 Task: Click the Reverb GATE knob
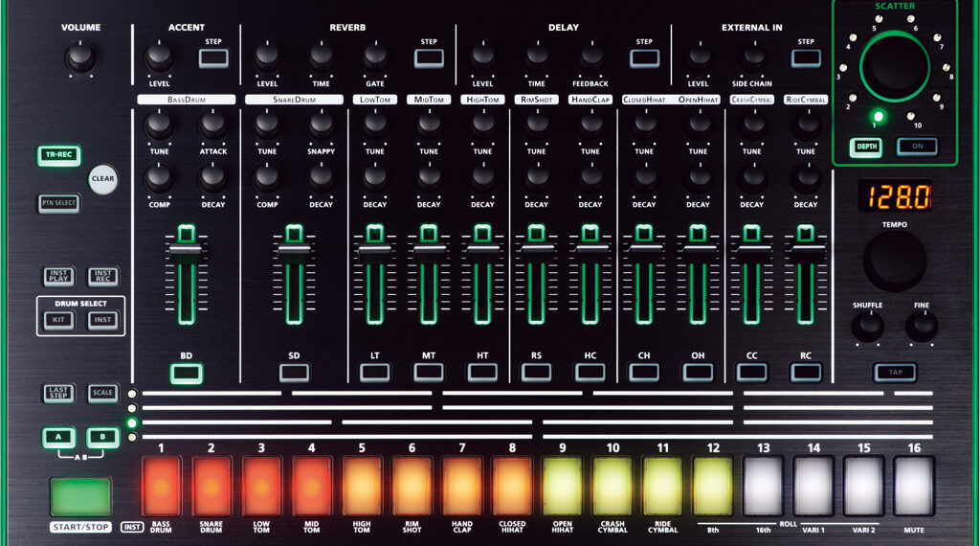(x=375, y=57)
